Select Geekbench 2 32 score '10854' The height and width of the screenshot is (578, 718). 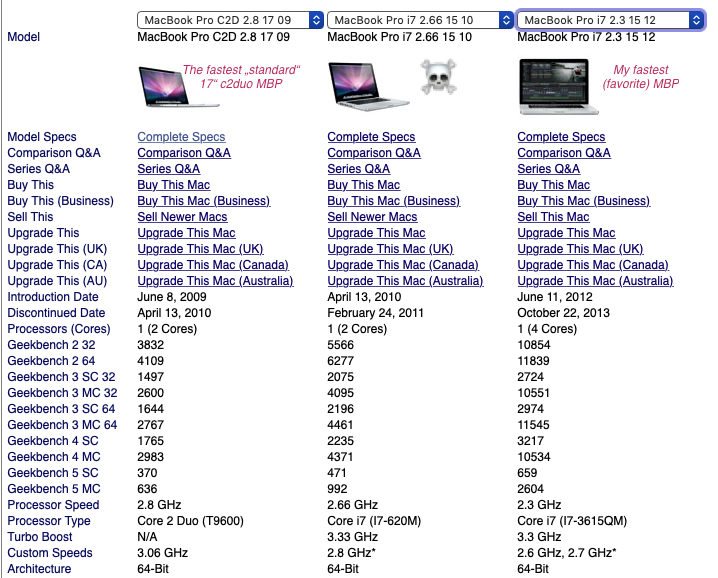534,345
